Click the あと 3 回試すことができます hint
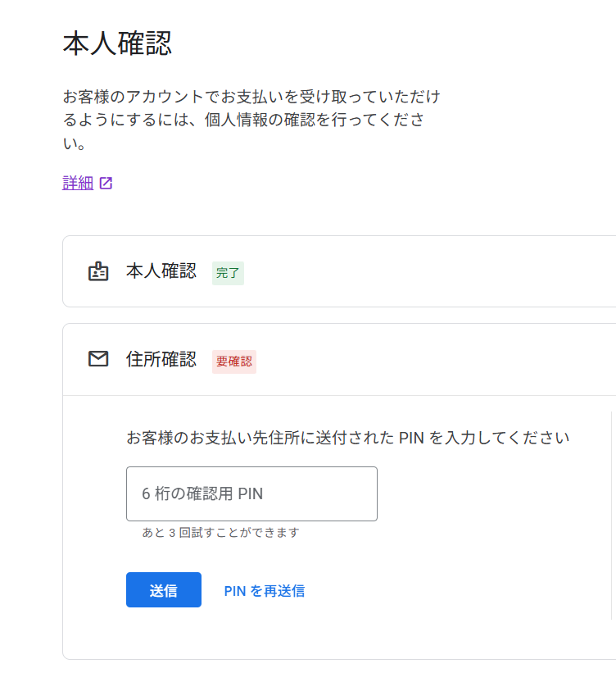 220,533
